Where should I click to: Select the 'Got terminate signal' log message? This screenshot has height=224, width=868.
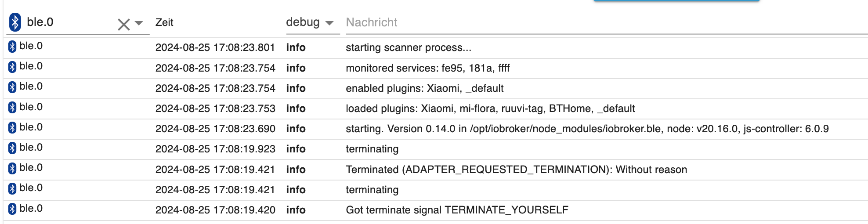[457, 210]
